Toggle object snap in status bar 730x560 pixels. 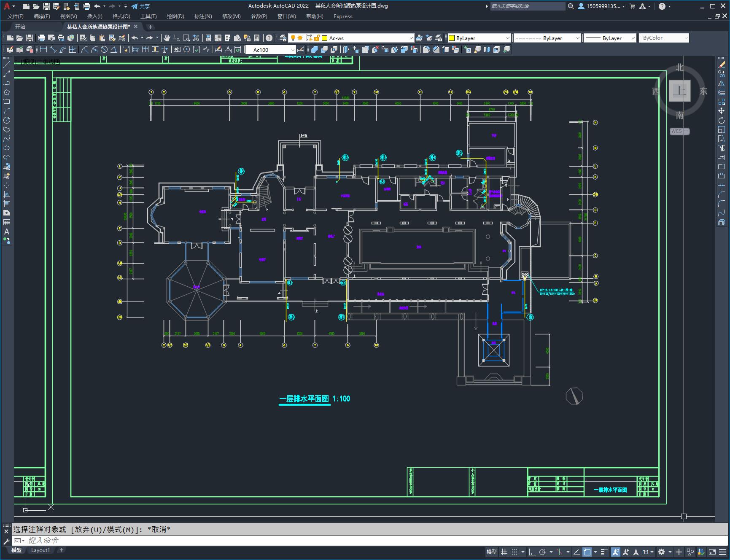587,552
